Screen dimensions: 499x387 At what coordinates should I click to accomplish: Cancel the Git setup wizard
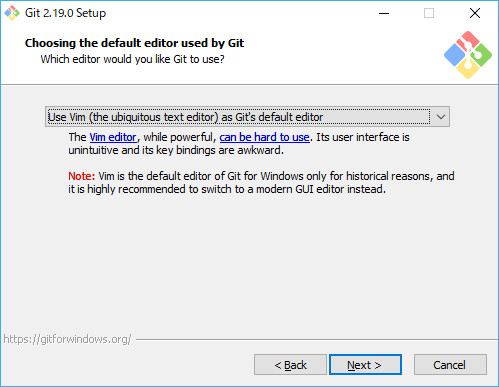450,365
